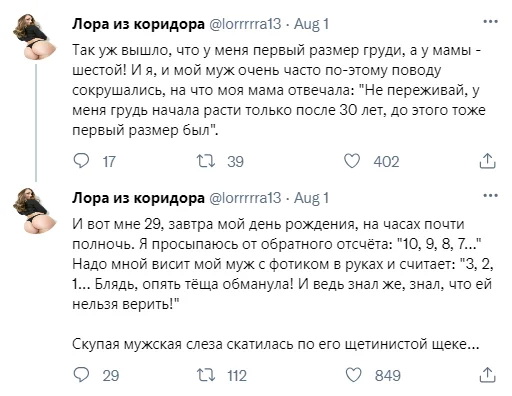
Task: Reply to the second tweet with 29 comments
Action: pos(81,375)
